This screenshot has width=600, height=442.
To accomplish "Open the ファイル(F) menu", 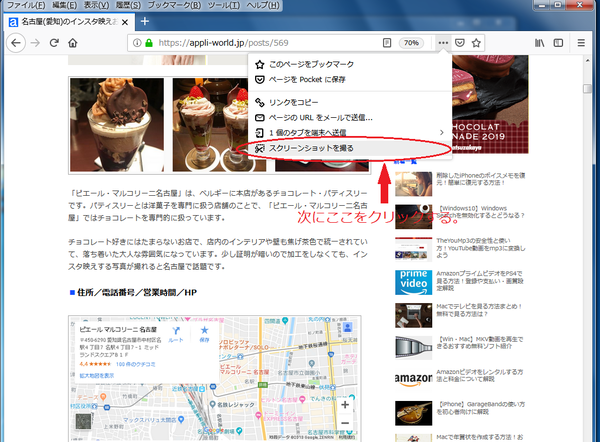I will point(26,5).
